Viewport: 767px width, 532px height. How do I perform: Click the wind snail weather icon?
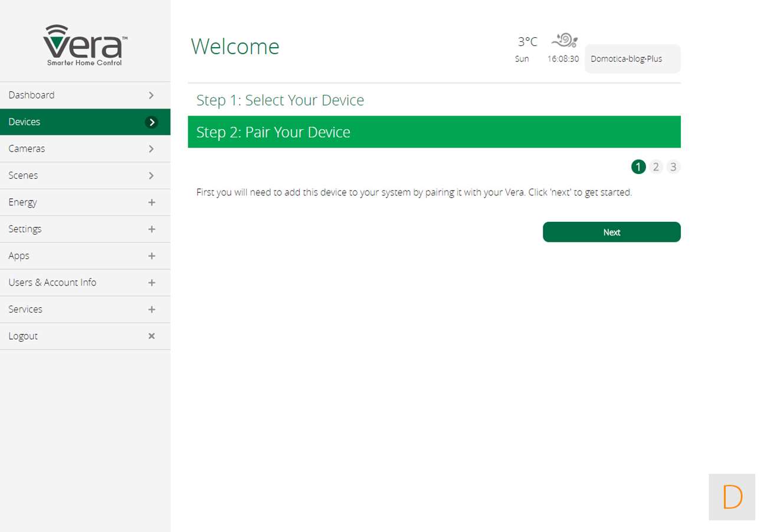click(565, 40)
